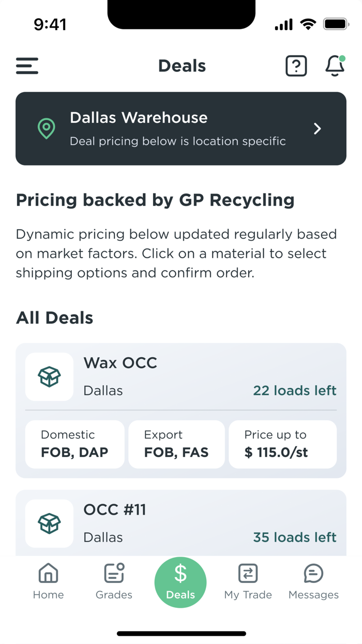362x644 pixels.
Task: Tap 22 loads left label
Action: tap(294, 390)
